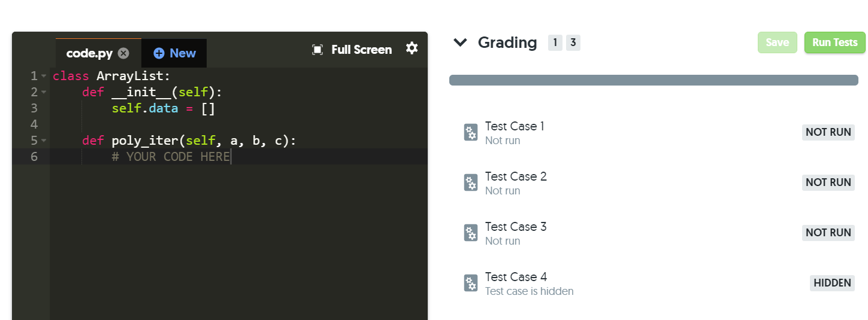The width and height of the screenshot is (868, 320).
Task: Click the grading badge numbered 3
Action: point(573,42)
